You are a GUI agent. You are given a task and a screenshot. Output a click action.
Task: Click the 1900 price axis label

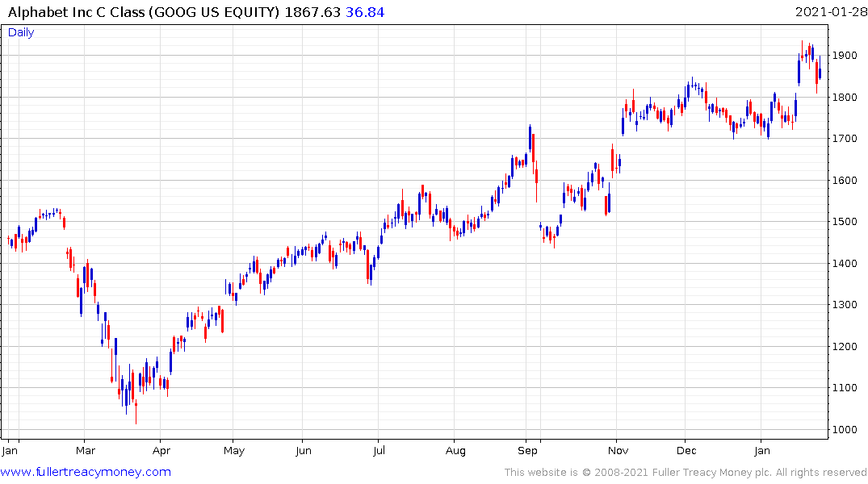coord(845,56)
